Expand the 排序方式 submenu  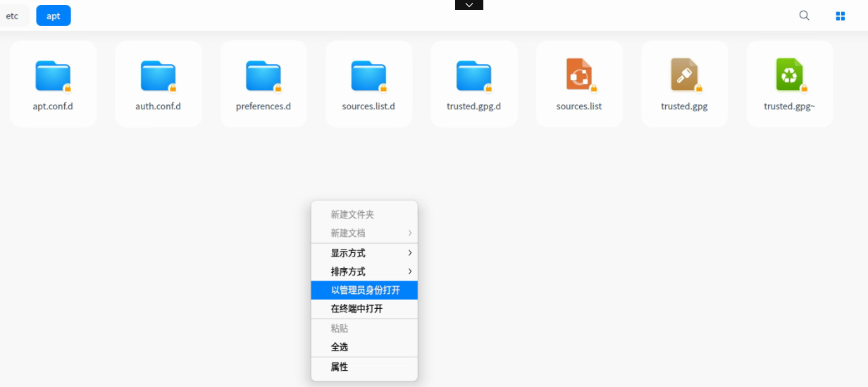[x=364, y=271]
